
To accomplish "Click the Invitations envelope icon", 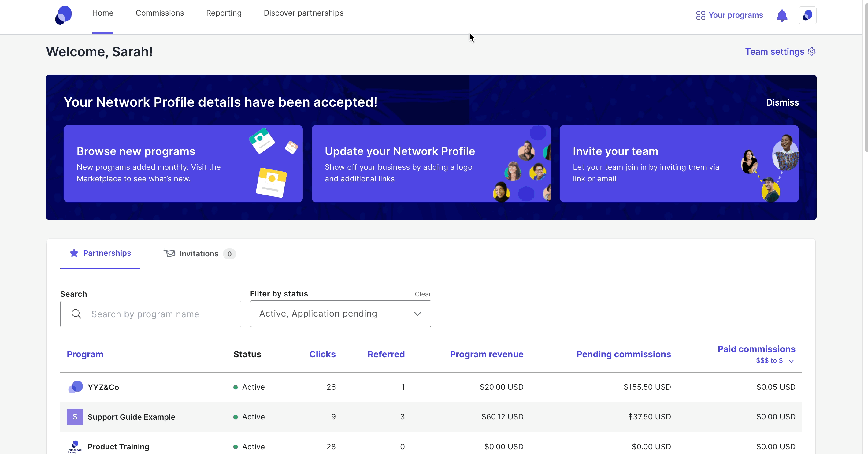I will (x=169, y=253).
